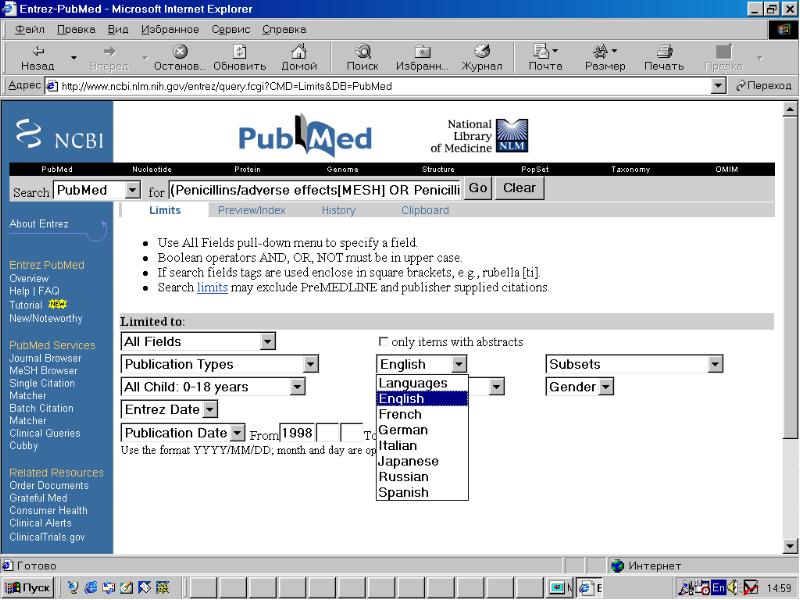Open the Файл menu
Viewport: 800px width, 600px height.
[x=30, y=30]
